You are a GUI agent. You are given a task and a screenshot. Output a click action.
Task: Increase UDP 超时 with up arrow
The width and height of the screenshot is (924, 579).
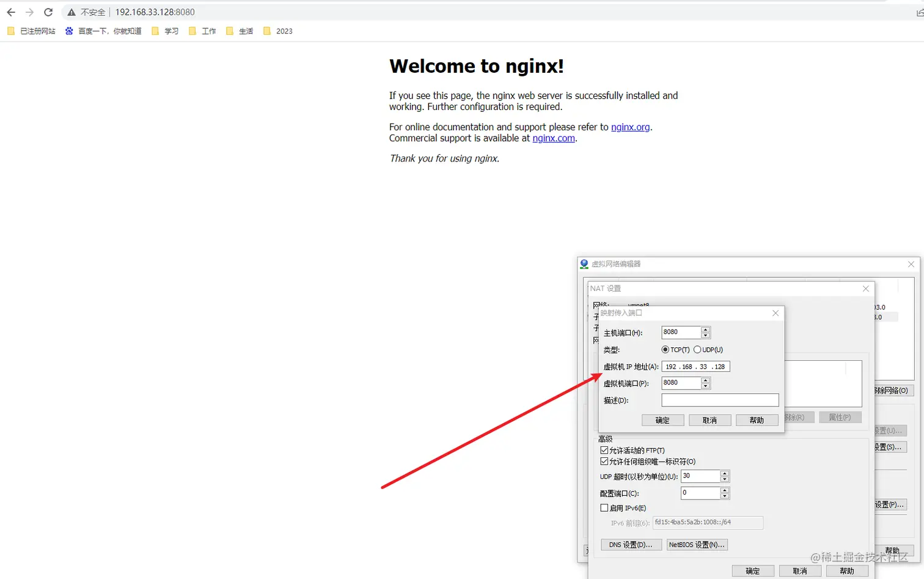pyautogui.click(x=725, y=473)
